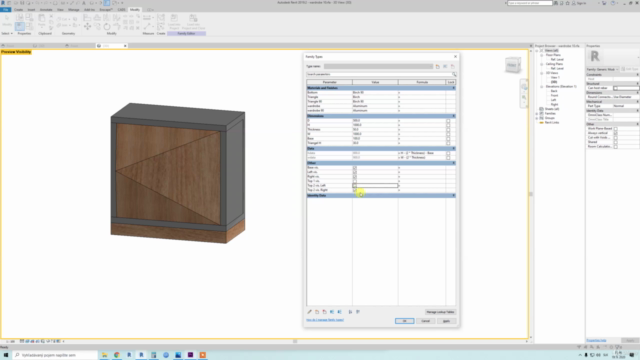Collapse the Materials and Finishes group

pos(453,88)
